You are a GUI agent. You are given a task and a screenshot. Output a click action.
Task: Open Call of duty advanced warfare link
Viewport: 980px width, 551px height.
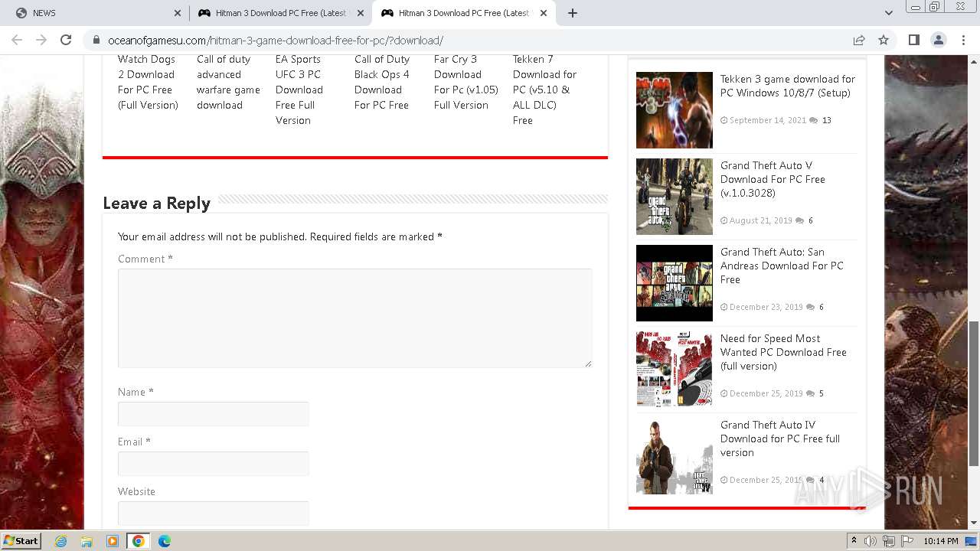(228, 82)
